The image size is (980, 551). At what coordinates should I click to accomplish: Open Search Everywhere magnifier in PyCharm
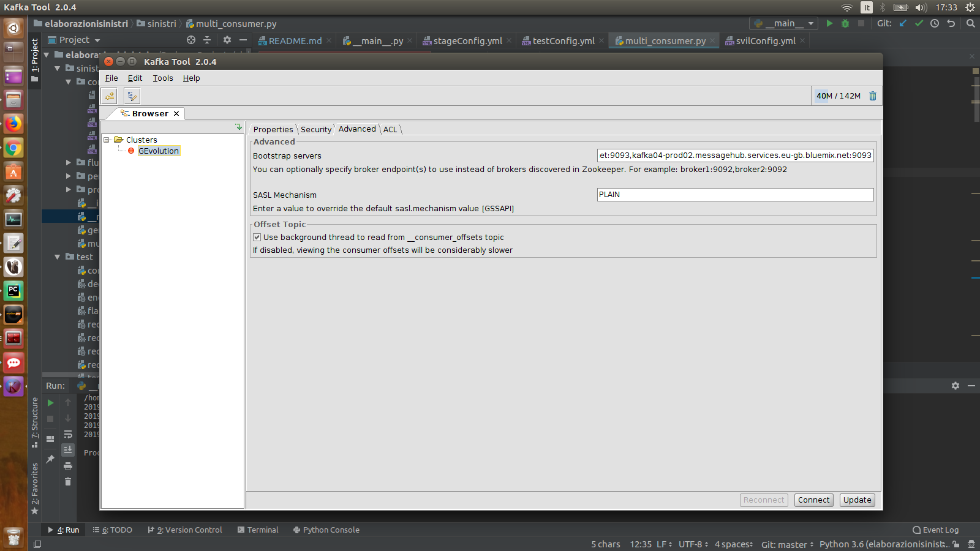[970, 23]
